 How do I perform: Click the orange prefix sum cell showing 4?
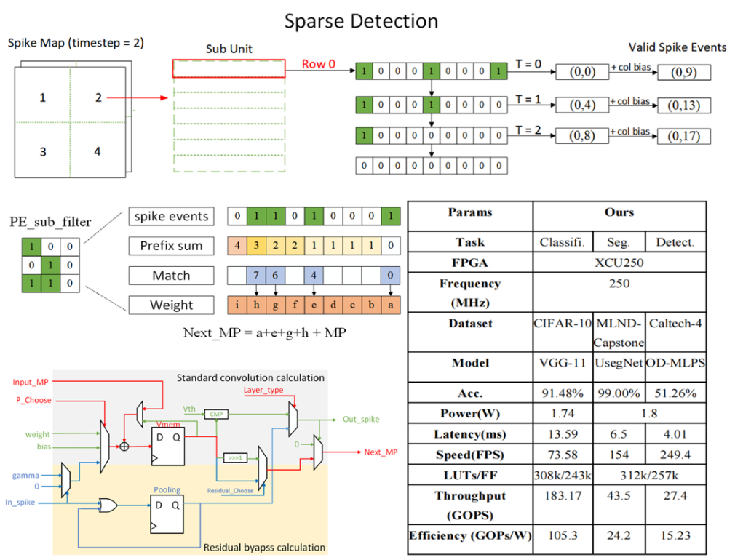236,246
